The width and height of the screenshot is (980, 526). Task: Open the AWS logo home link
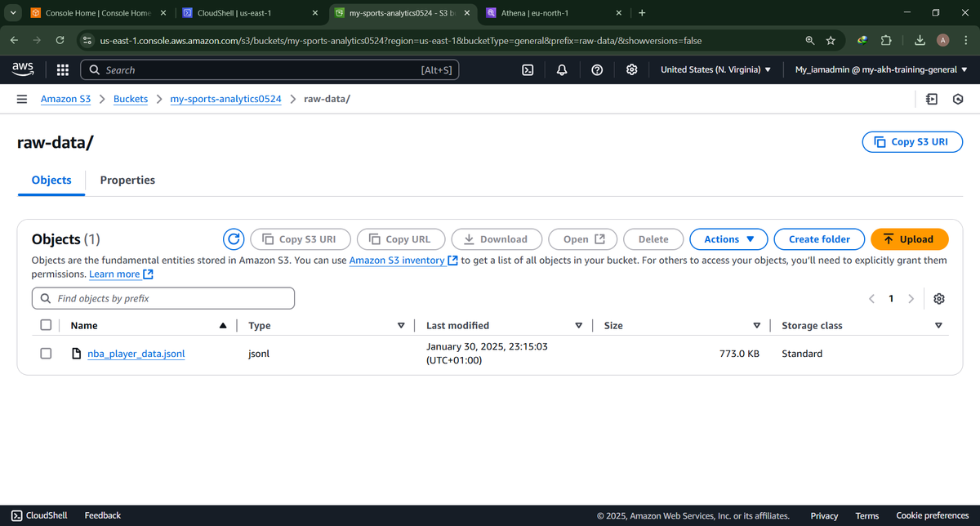23,70
